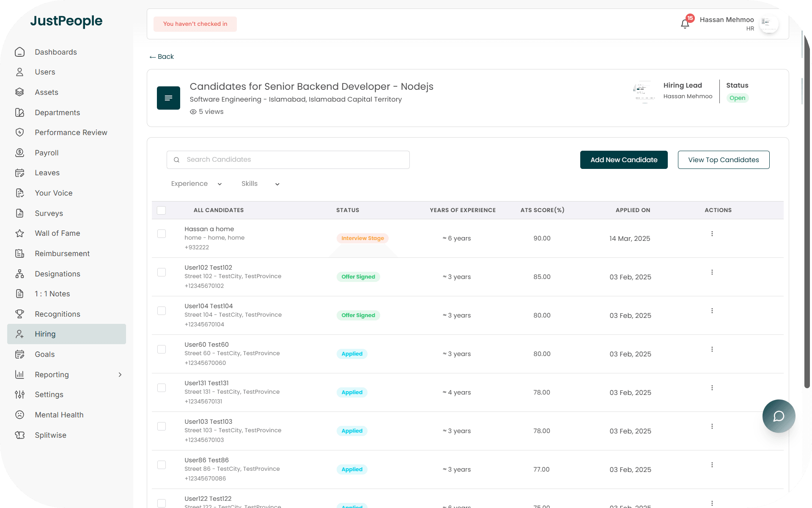This screenshot has width=812, height=508.
Task: Tick the checkbox for User60 Test60
Action: (161, 349)
